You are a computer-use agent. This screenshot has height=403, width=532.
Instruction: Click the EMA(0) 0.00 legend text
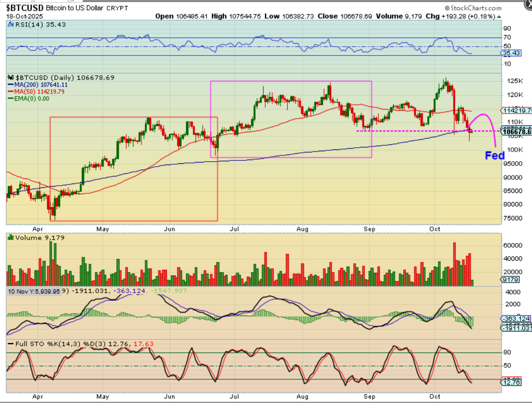[x=32, y=99]
